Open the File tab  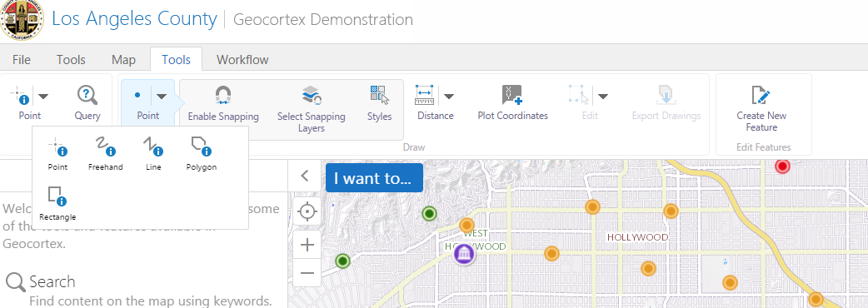point(22,60)
